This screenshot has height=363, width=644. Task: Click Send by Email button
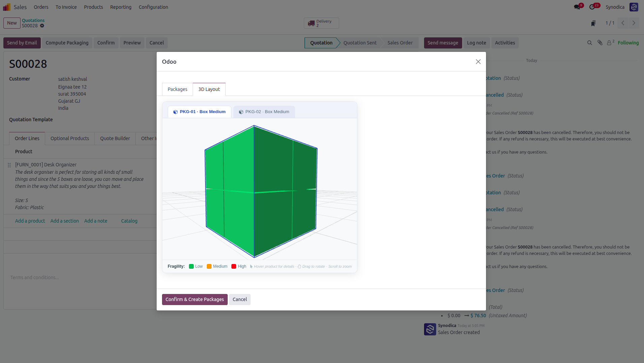point(22,43)
